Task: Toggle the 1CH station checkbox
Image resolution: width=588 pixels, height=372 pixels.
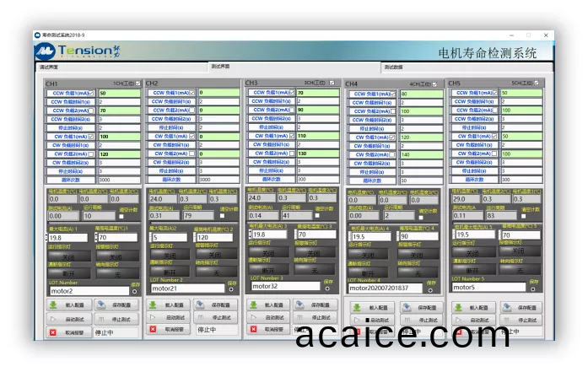Action: pyautogui.click(x=138, y=84)
